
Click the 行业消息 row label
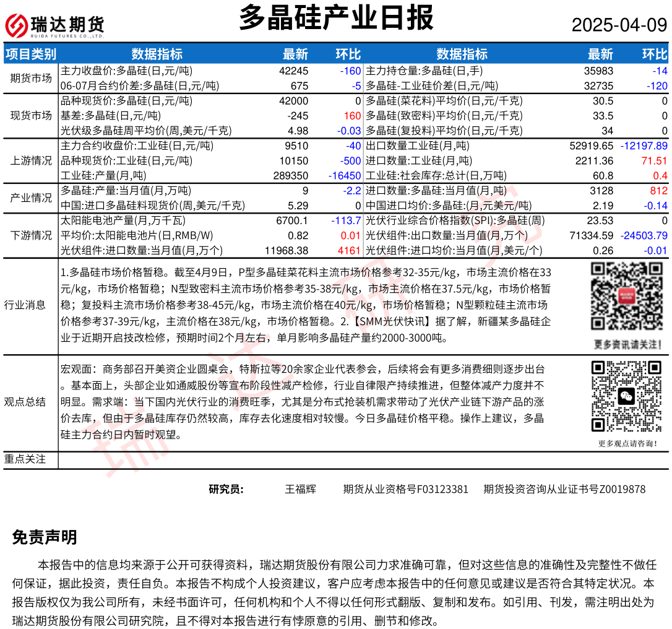point(25,305)
